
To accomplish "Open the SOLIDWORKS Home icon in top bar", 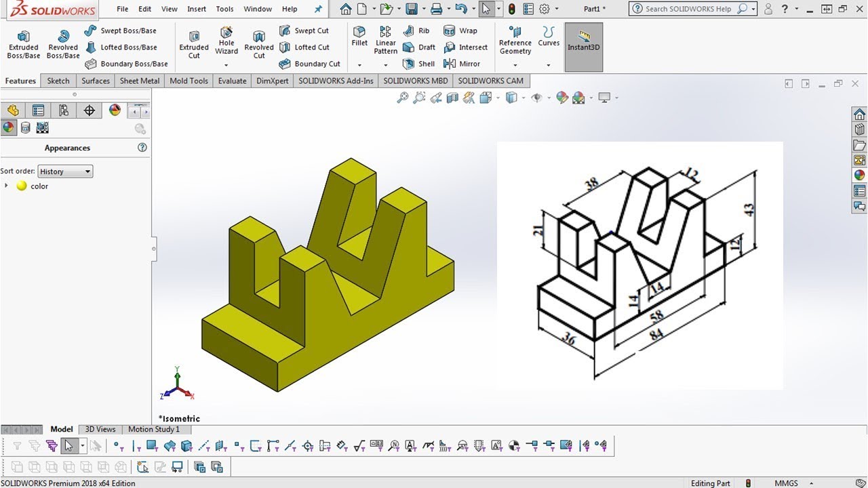I will click(346, 9).
